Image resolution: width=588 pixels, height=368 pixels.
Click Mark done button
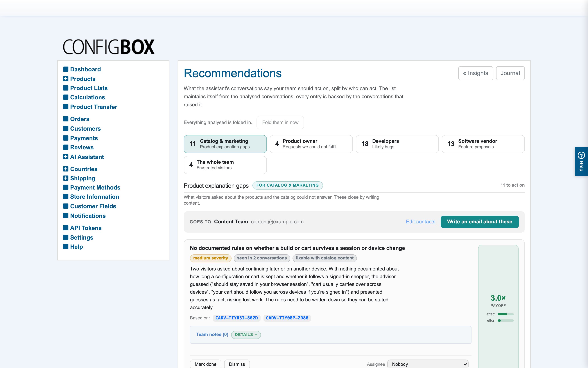point(205,364)
